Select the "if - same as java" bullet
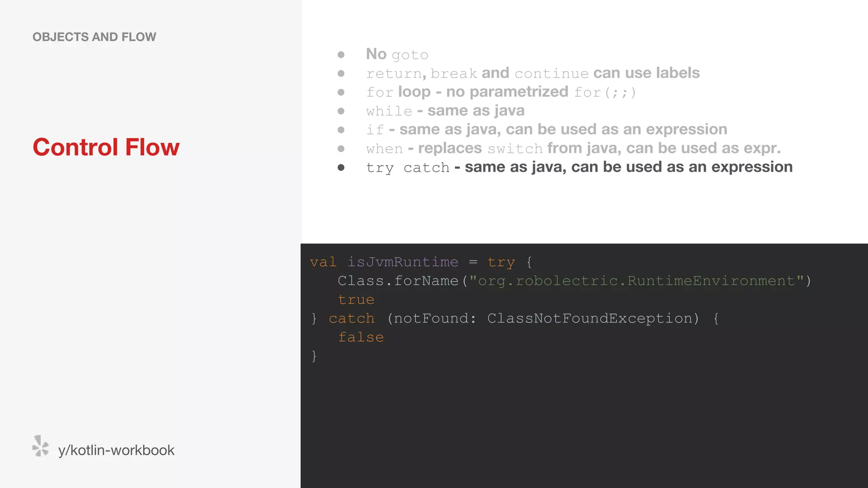868x488 pixels. click(547, 129)
